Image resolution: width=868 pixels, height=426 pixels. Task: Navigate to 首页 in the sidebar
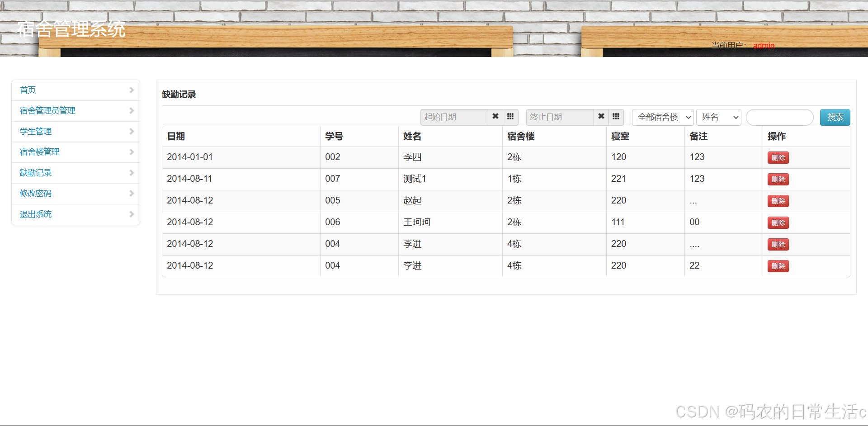pos(28,90)
